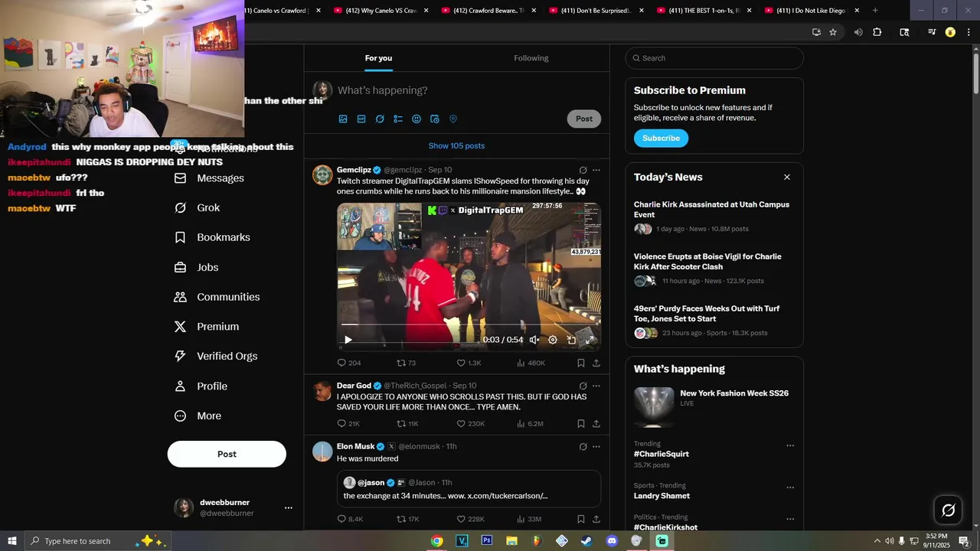This screenshot has height=551, width=980.
Task: Open the GIF picker in composer
Action: click(x=361, y=119)
